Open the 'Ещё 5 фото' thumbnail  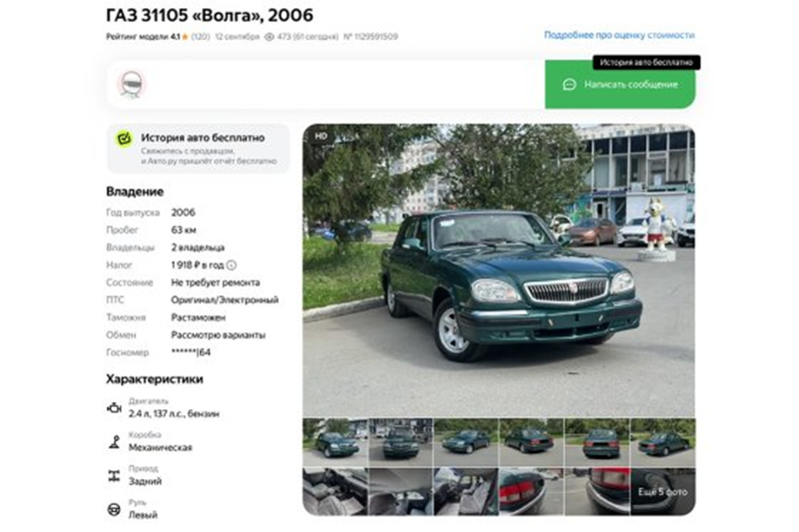(663, 492)
